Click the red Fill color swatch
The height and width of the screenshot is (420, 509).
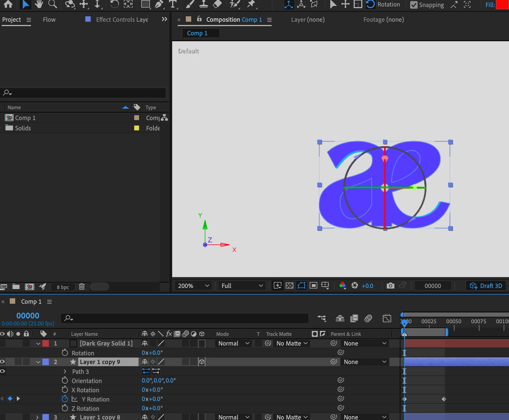point(502,5)
